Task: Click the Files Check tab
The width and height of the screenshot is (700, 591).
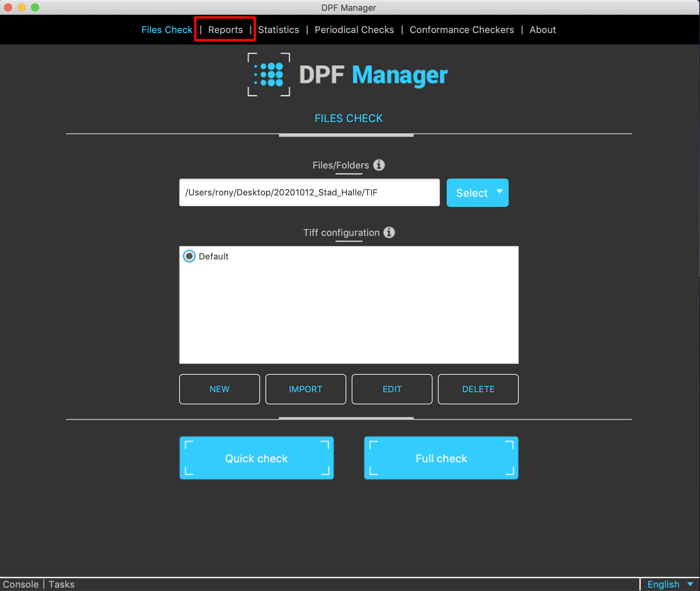Action: 167,30
